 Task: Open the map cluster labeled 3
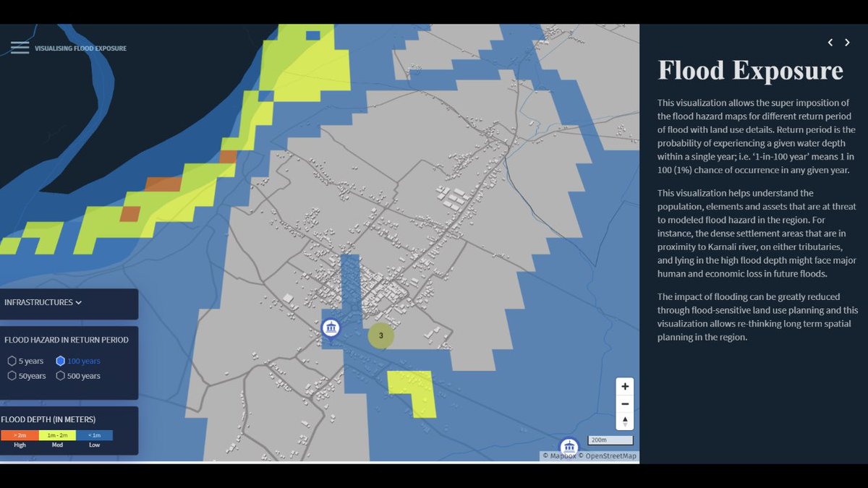pyautogui.click(x=380, y=335)
